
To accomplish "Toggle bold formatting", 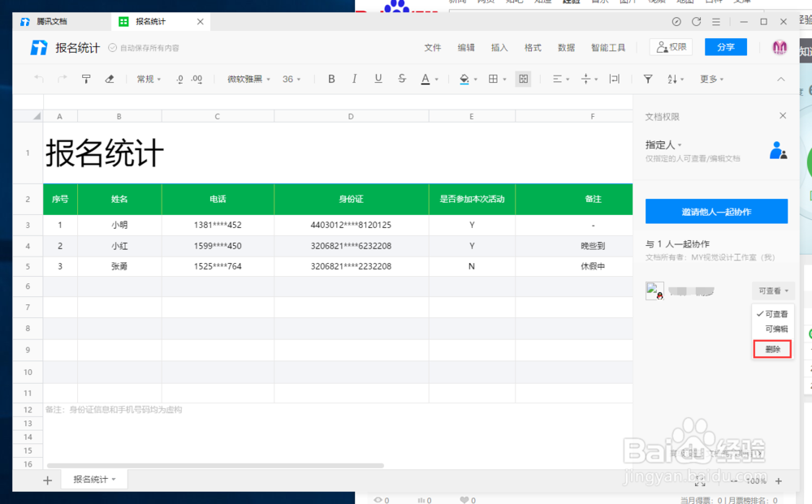I will [331, 79].
